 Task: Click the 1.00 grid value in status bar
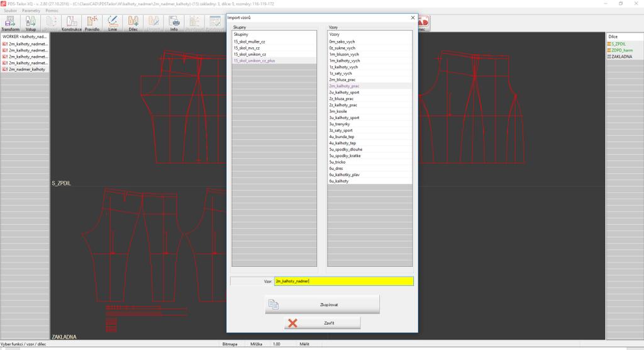pyautogui.click(x=277, y=344)
